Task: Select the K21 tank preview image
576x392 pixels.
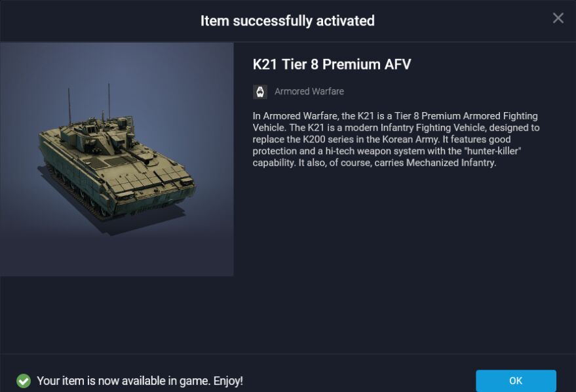Action: tap(117, 159)
